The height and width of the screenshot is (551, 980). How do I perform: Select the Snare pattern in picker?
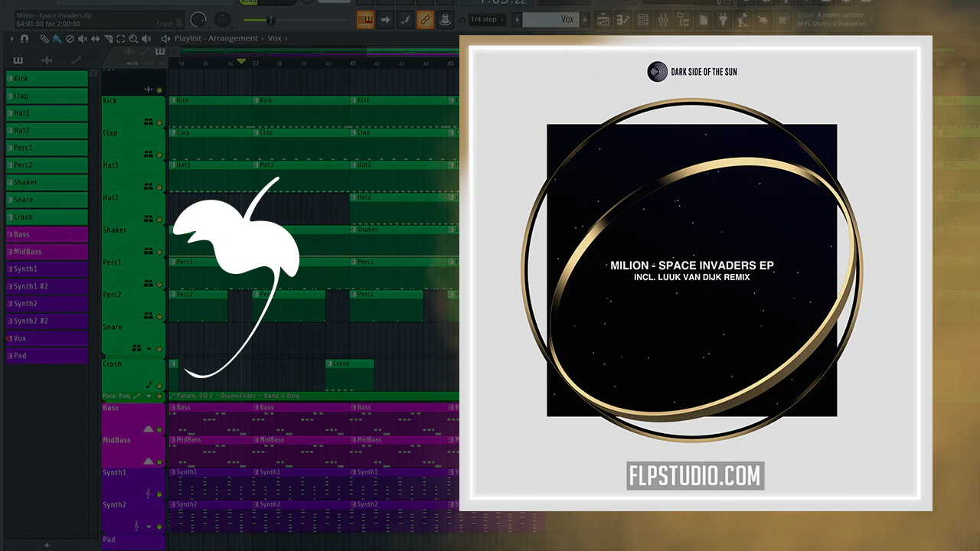(x=47, y=200)
